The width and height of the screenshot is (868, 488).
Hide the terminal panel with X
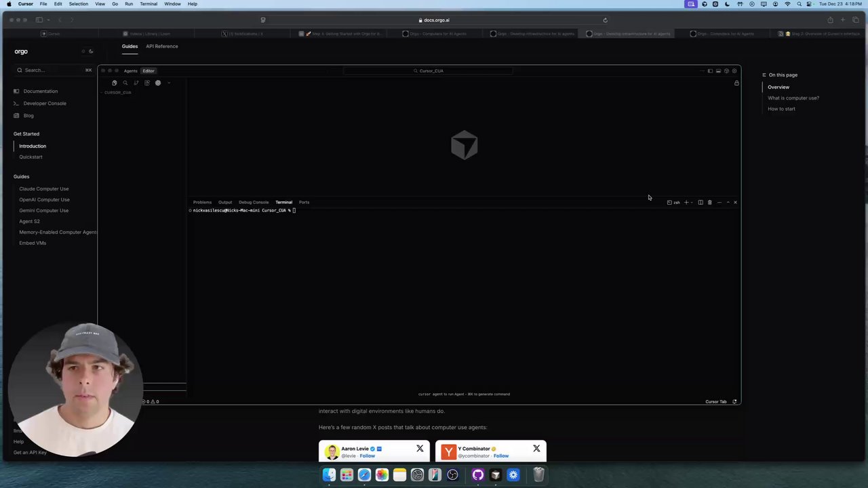735,202
